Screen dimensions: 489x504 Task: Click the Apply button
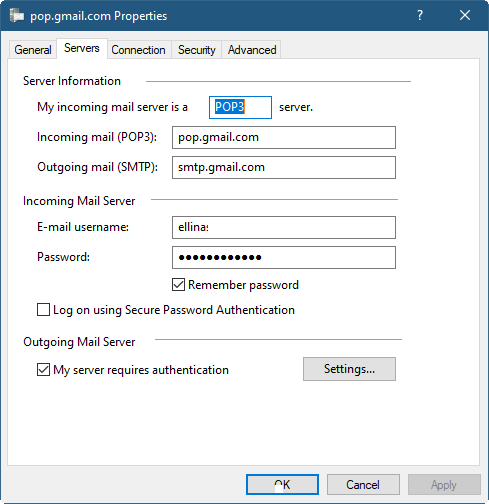click(x=444, y=485)
